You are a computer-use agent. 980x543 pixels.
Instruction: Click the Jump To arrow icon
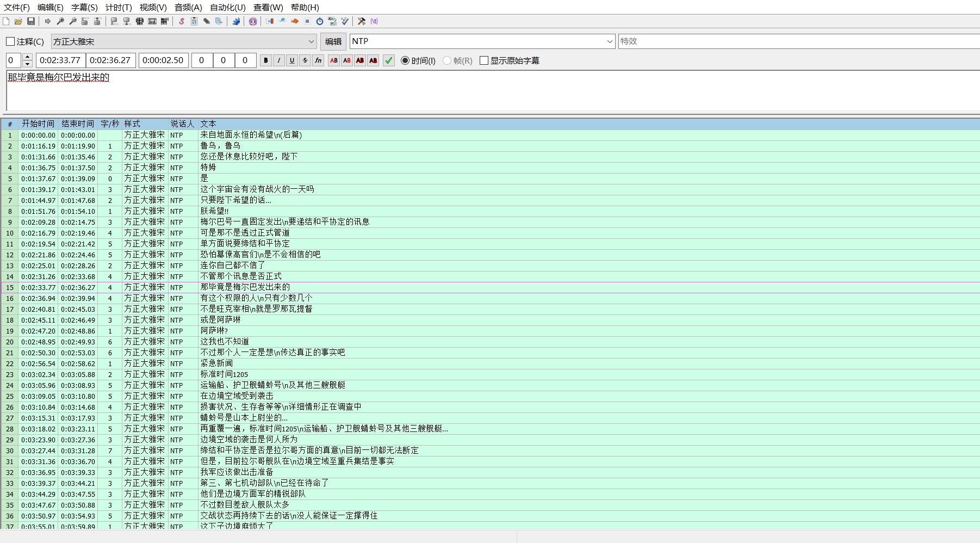click(48, 21)
